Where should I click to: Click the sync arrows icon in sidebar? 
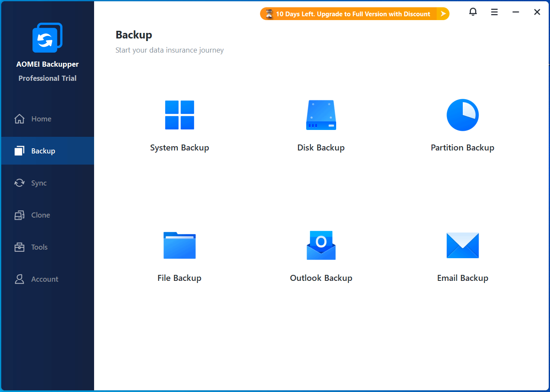click(x=20, y=183)
